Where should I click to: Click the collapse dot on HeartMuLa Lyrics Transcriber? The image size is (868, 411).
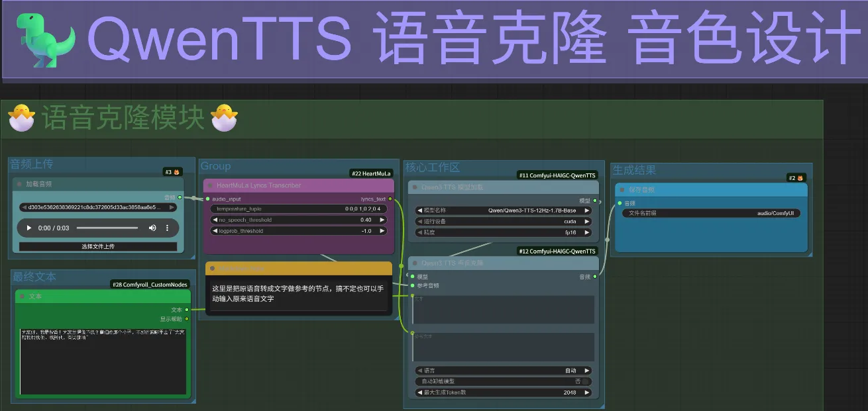(211, 185)
